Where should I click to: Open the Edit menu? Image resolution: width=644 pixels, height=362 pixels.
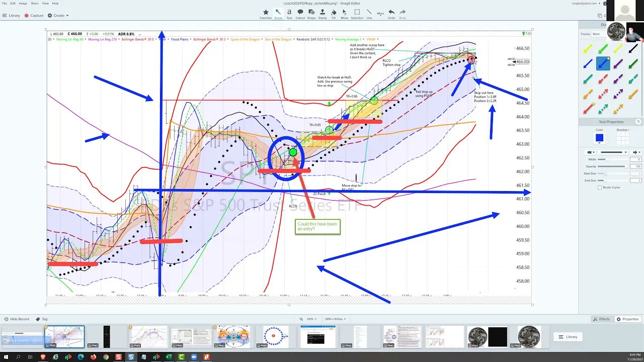(13, 4)
